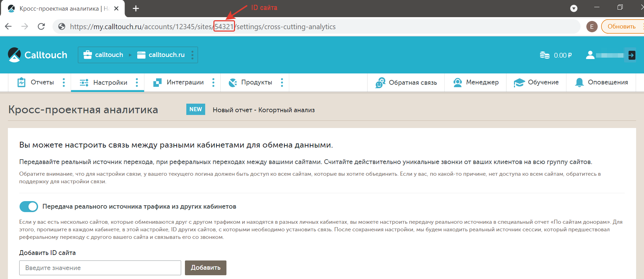Focus the Добавить ID сайта input field
644x279 pixels.
100,268
